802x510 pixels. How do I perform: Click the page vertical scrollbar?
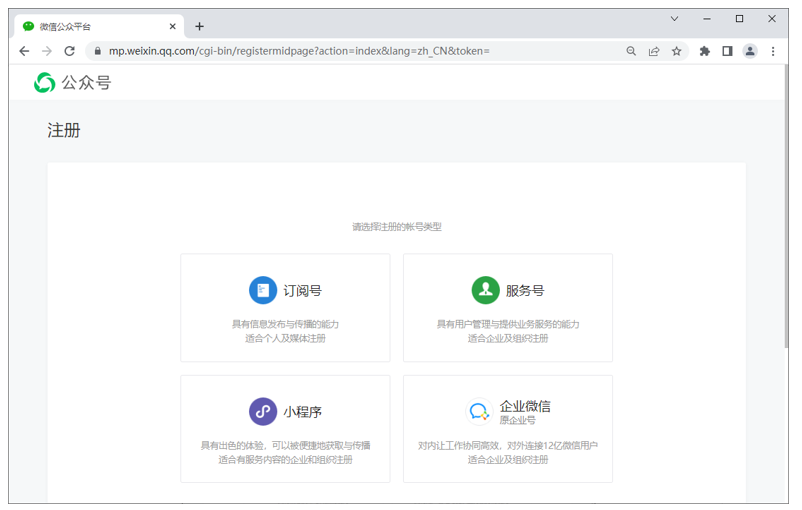(786, 207)
